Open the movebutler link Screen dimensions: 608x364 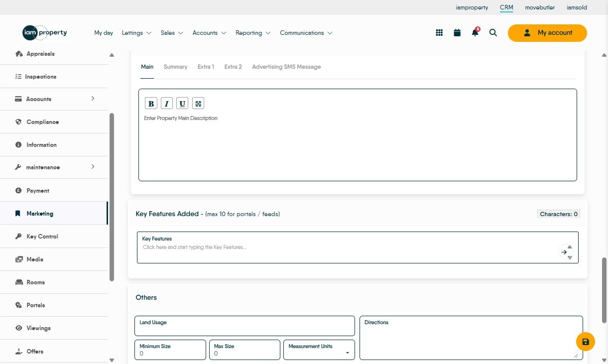coord(540,7)
